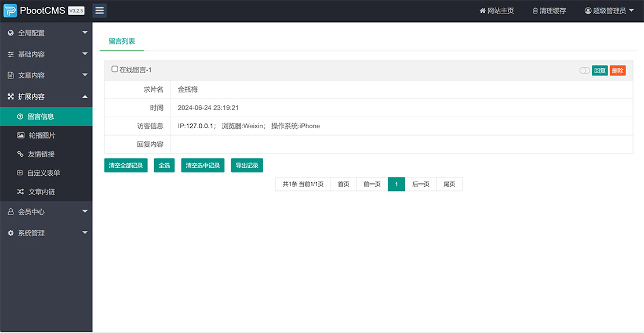Image resolution: width=644 pixels, height=333 pixels.
Task: Expand the 全局配置 menu arrow
Action: pyautogui.click(x=85, y=32)
